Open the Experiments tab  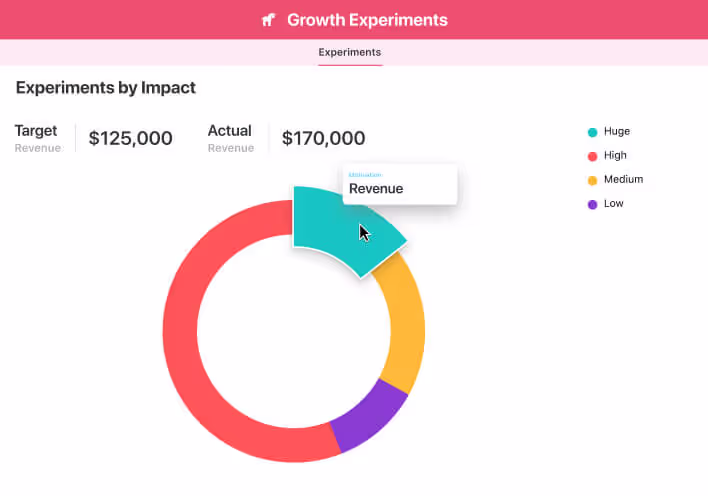pos(350,53)
